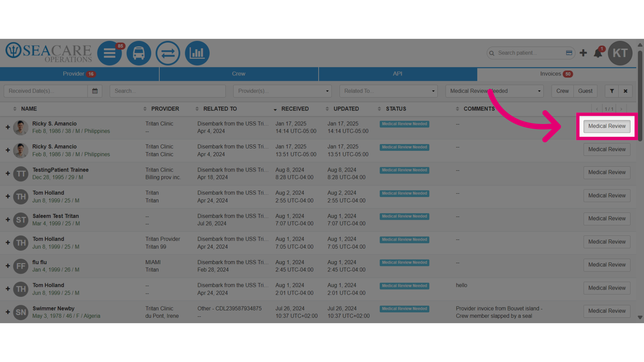This screenshot has height=362, width=644.
Task: Open the bar chart reports icon
Action: [197, 53]
